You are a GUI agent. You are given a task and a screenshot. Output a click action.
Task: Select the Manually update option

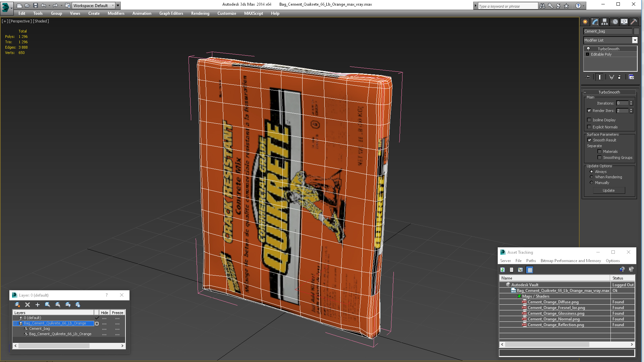(592, 183)
